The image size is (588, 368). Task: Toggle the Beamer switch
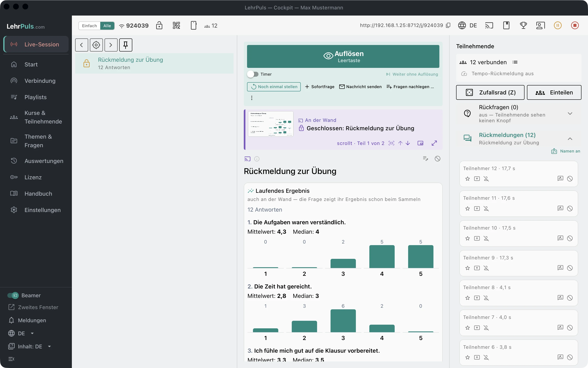pyautogui.click(x=13, y=295)
